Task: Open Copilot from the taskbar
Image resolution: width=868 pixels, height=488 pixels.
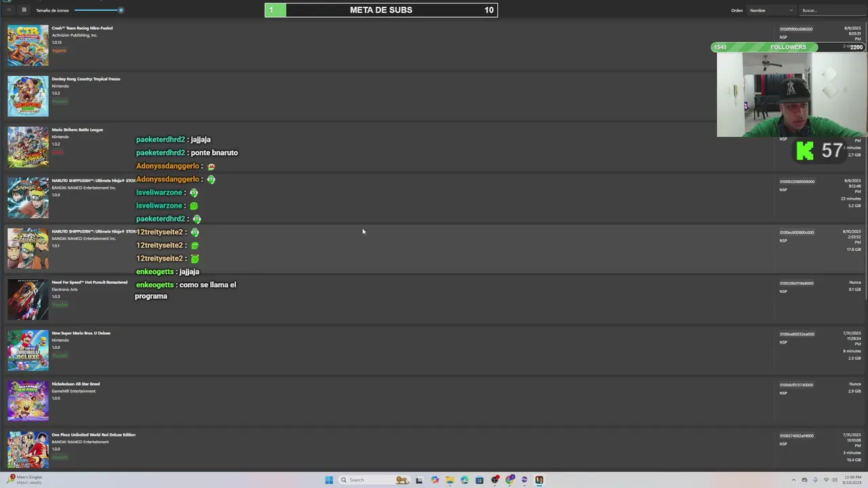Action: [x=435, y=480]
